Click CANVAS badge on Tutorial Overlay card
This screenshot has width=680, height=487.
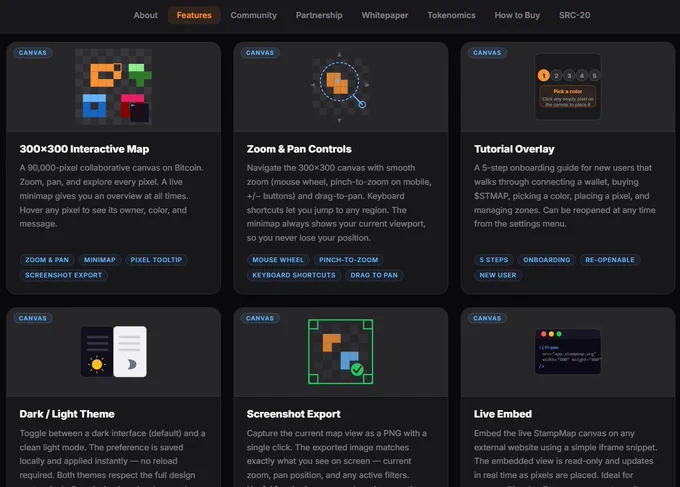pyautogui.click(x=487, y=52)
